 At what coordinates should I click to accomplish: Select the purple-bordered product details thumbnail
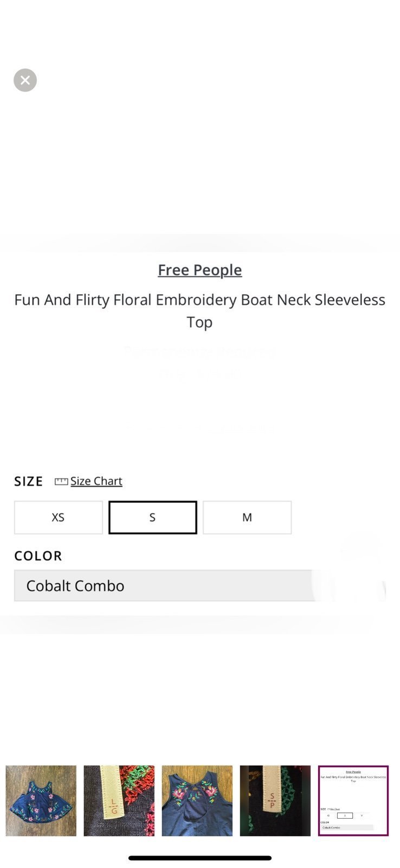(353, 801)
